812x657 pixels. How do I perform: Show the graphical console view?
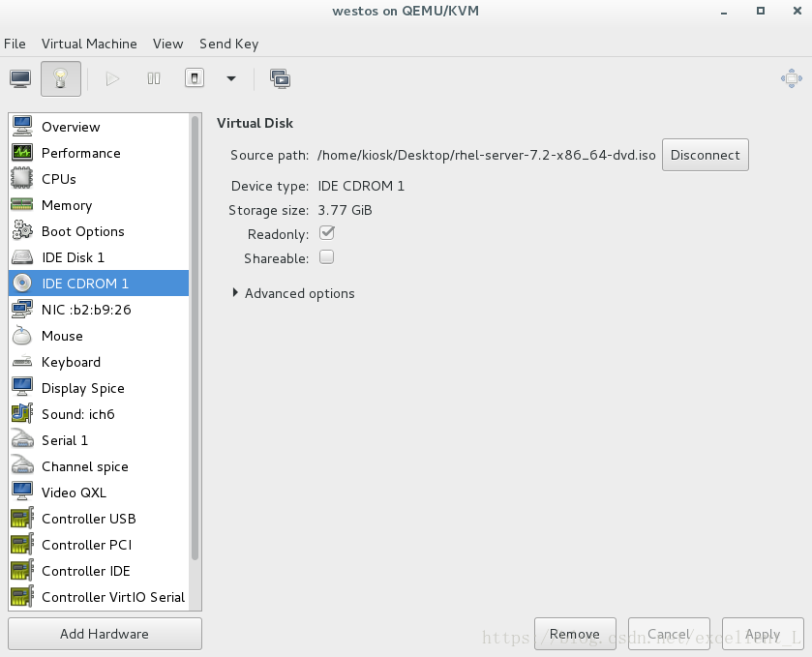20,78
